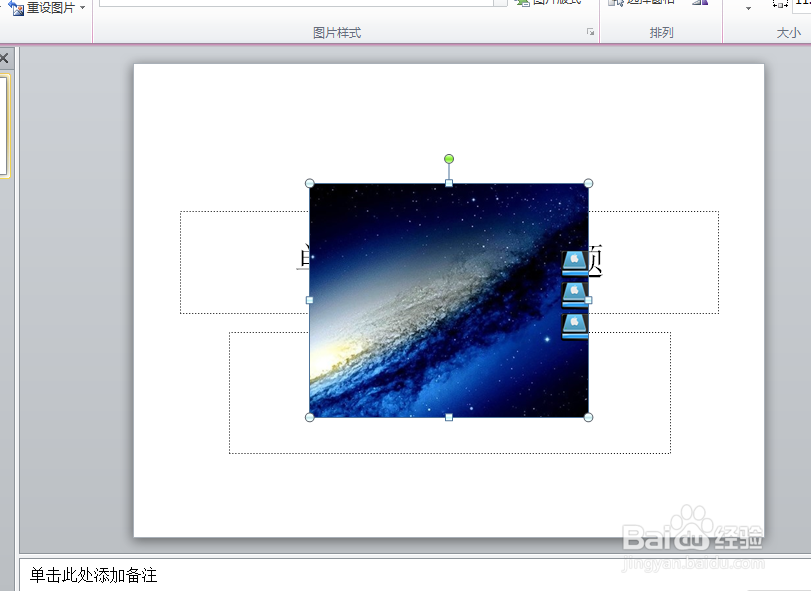Open the 图片样式 group dialog launcher

tap(590, 32)
